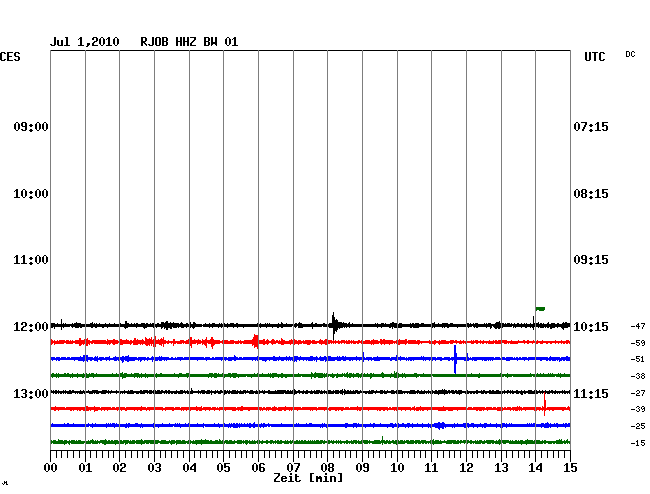Click the DC offset value "-38"
Image resolution: width=650 pixels, height=494 pixels.
click(x=638, y=376)
